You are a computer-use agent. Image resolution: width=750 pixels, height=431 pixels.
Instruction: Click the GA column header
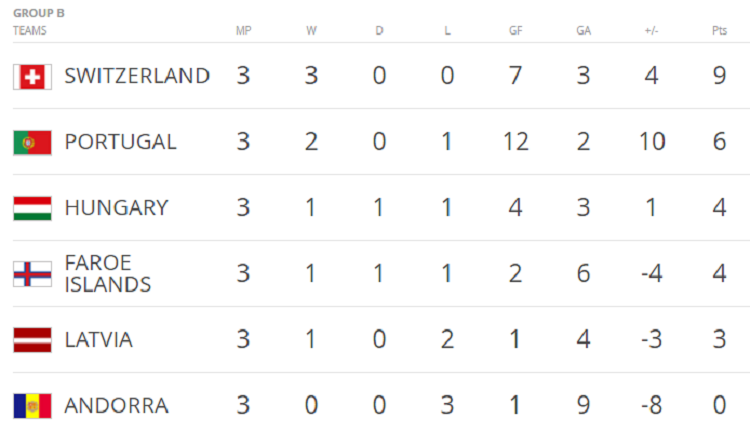tap(584, 31)
